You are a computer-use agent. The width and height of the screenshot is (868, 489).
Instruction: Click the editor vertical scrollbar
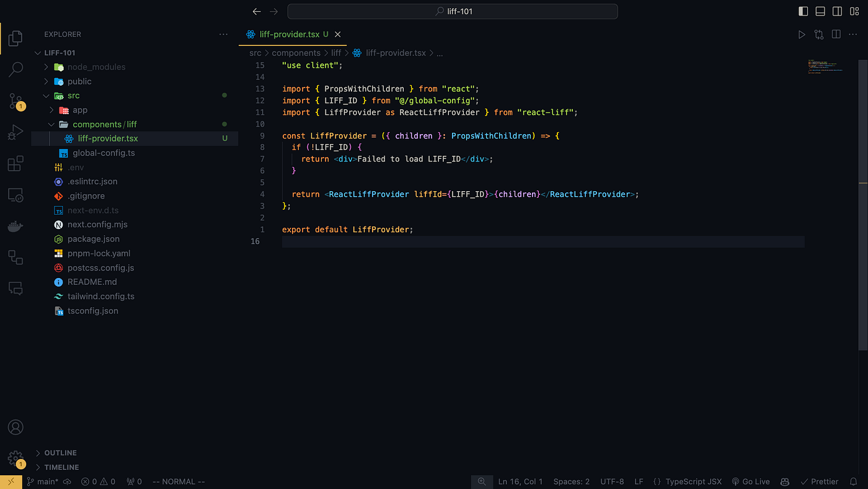click(863, 205)
